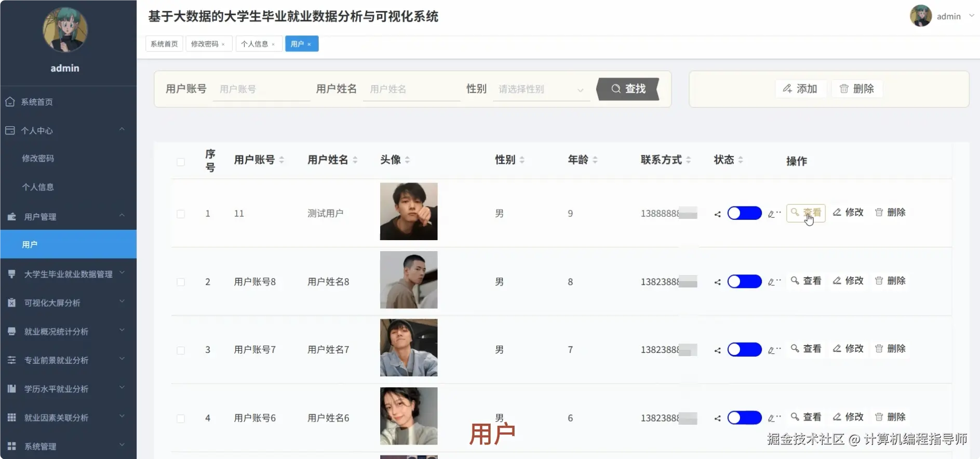This screenshot has height=459, width=980.
Task: Check the checkbox for row 测试用户
Action: coord(181,214)
